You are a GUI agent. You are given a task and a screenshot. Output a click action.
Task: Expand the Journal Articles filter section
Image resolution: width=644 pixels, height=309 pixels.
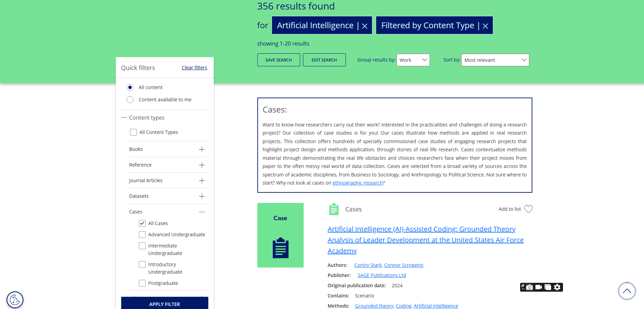click(x=202, y=181)
